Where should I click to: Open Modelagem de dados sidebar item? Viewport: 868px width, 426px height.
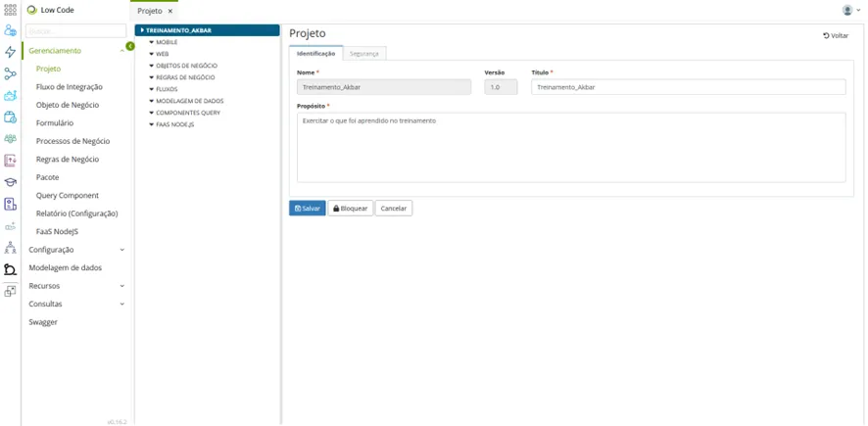tap(66, 267)
